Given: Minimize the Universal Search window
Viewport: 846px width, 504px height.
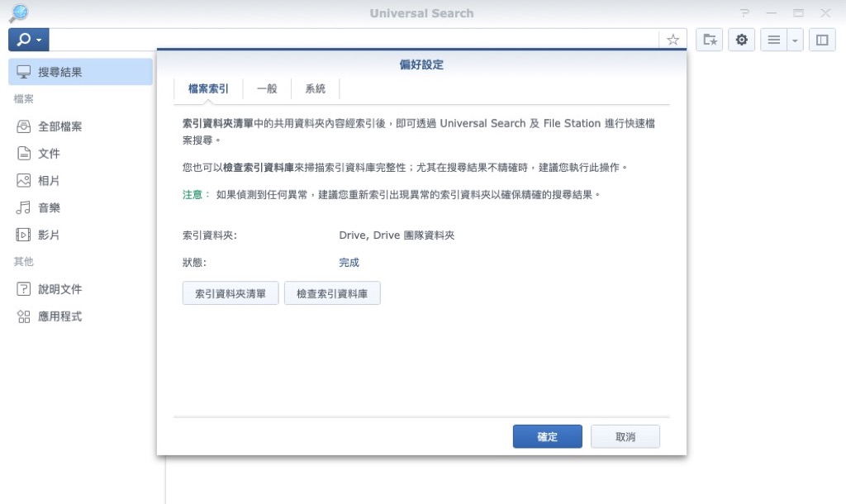Looking at the screenshot, I should tap(772, 13).
